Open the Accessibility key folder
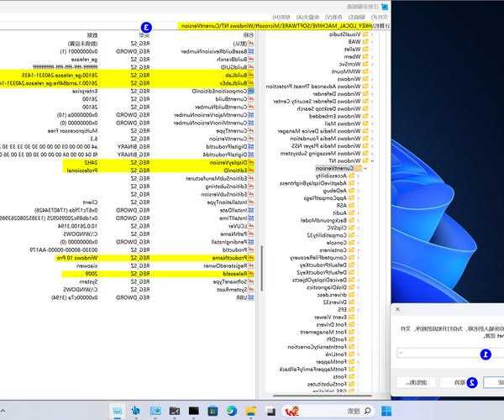The height and width of the screenshot is (420, 504). [350, 177]
